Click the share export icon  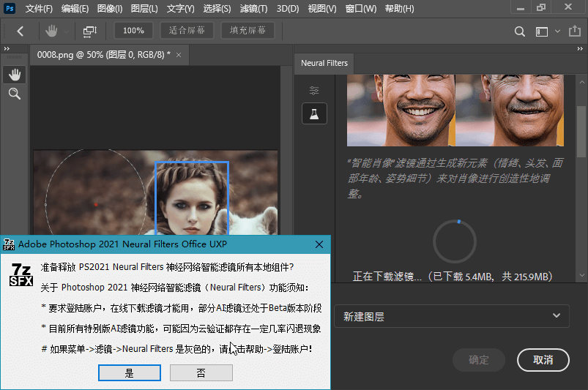(x=575, y=31)
